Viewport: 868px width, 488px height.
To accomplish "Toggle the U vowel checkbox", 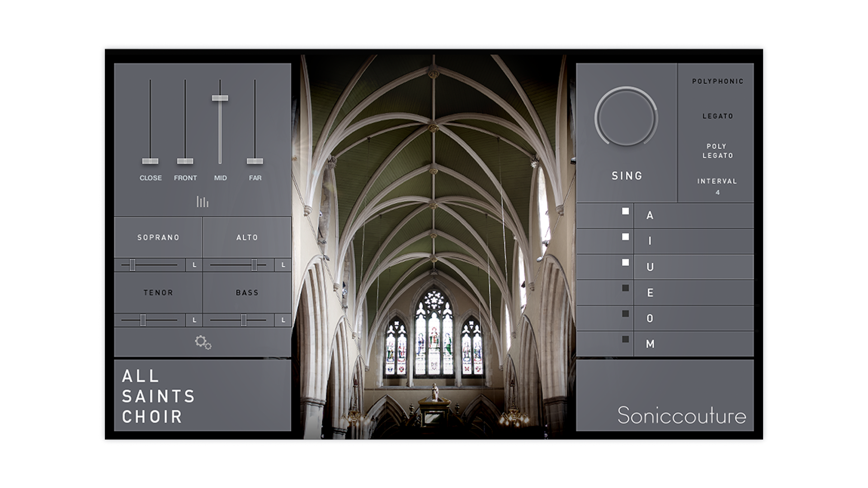I will coord(626,263).
